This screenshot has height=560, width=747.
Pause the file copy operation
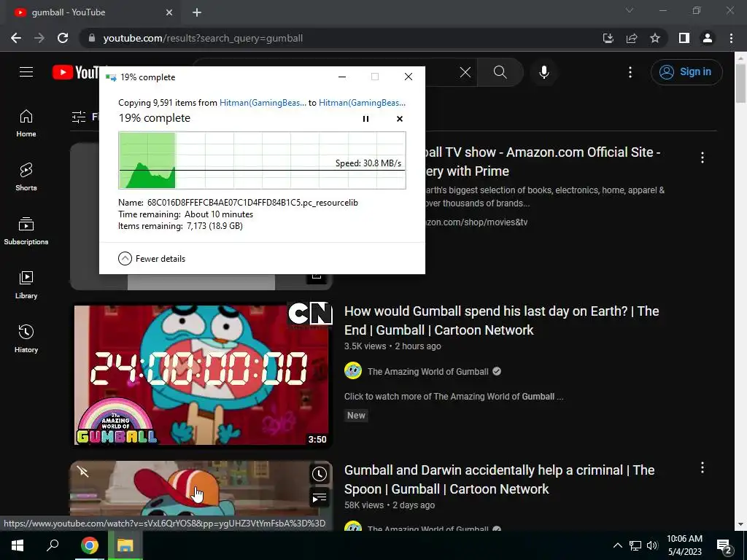[365, 119]
